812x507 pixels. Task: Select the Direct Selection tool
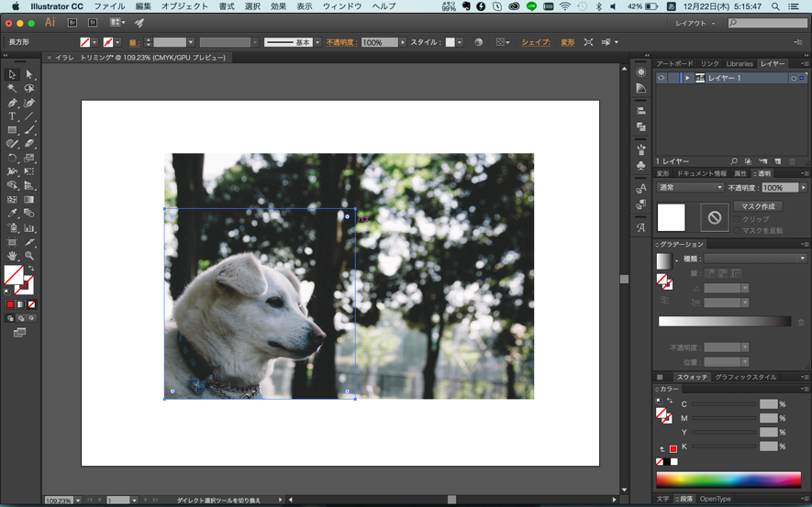click(x=29, y=74)
